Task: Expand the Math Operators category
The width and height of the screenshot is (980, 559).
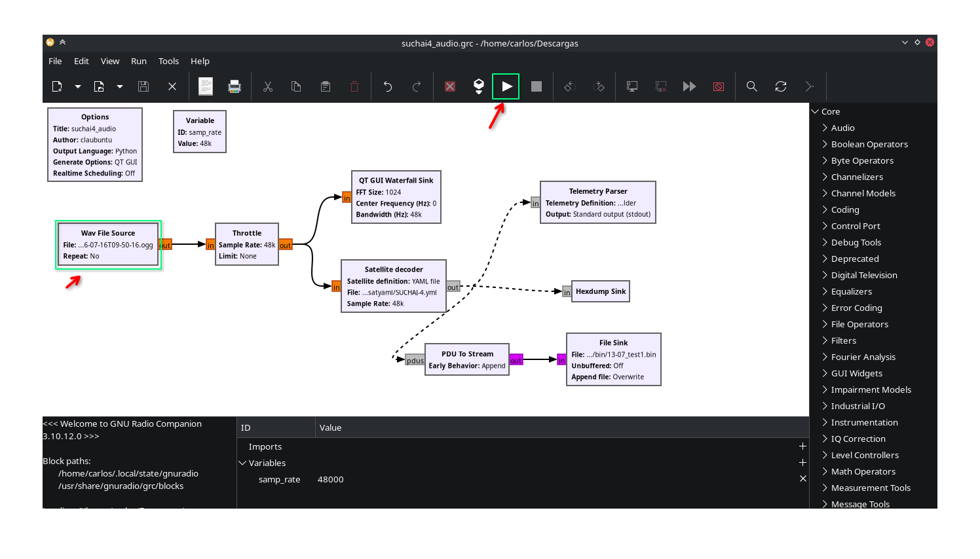Action: pos(825,471)
